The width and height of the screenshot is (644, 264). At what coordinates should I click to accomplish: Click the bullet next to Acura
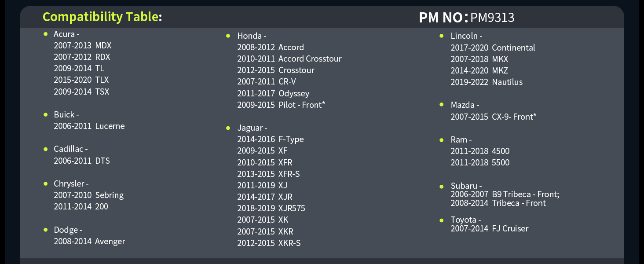45,34
